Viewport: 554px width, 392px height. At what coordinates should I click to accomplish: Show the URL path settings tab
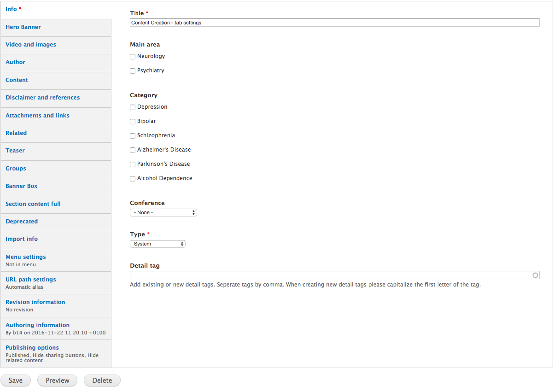pos(30,280)
